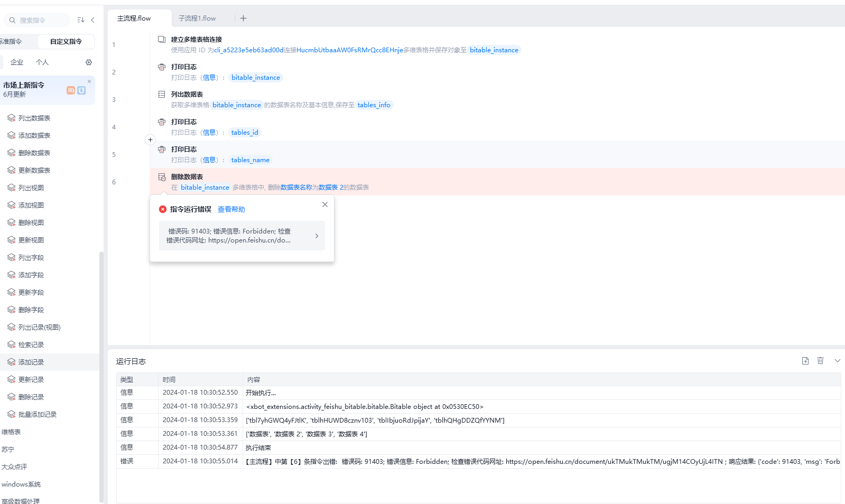845x504 pixels.
Task: Click the settings gear in command panel
Action: (89, 62)
